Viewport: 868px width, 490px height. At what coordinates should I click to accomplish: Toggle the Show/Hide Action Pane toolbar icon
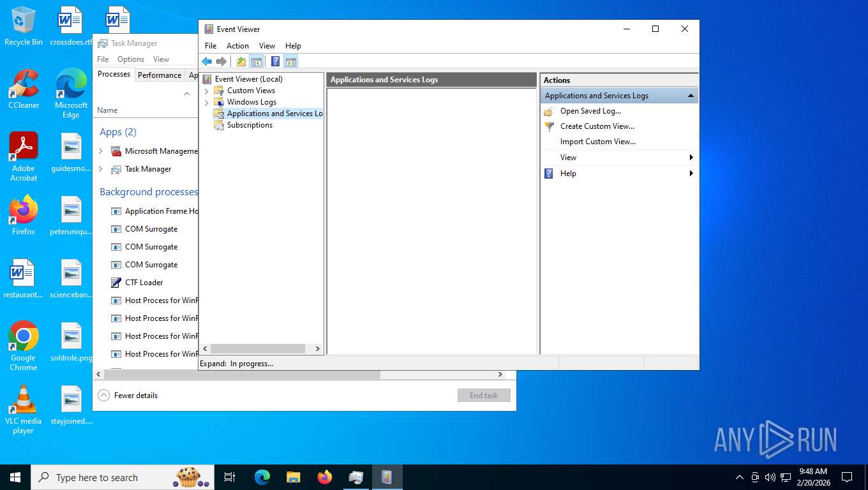(x=291, y=61)
